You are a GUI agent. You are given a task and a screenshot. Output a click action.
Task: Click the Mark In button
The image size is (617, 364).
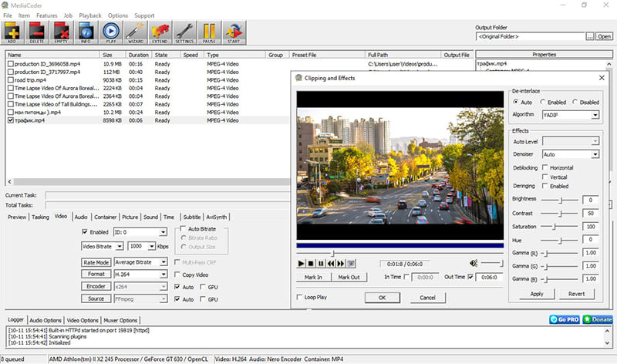[x=313, y=277]
